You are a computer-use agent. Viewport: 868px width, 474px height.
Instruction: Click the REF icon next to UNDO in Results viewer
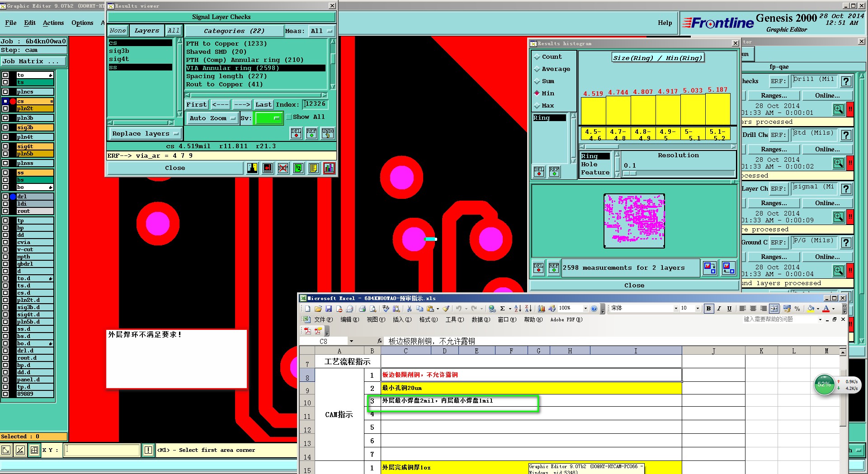[x=311, y=133]
